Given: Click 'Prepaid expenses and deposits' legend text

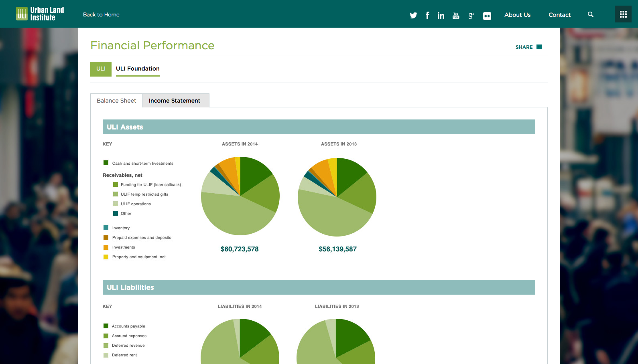Looking at the screenshot, I should click(142, 238).
